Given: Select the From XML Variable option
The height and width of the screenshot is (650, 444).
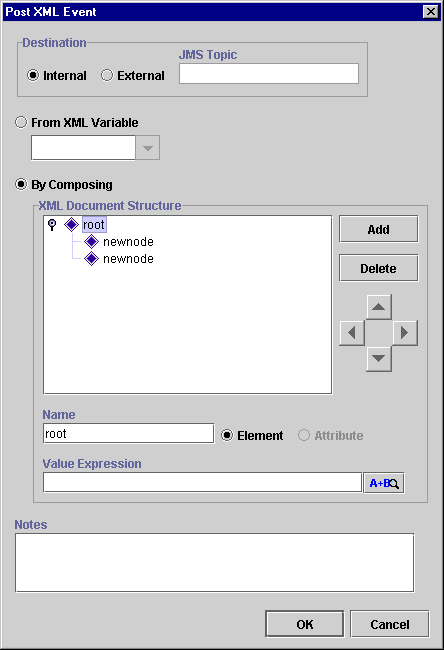Looking at the screenshot, I should (21, 122).
